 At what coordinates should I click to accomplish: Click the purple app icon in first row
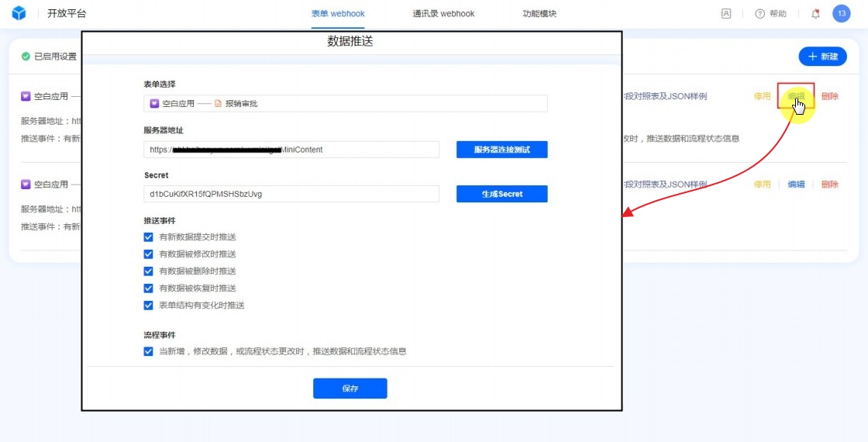[x=26, y=96]
